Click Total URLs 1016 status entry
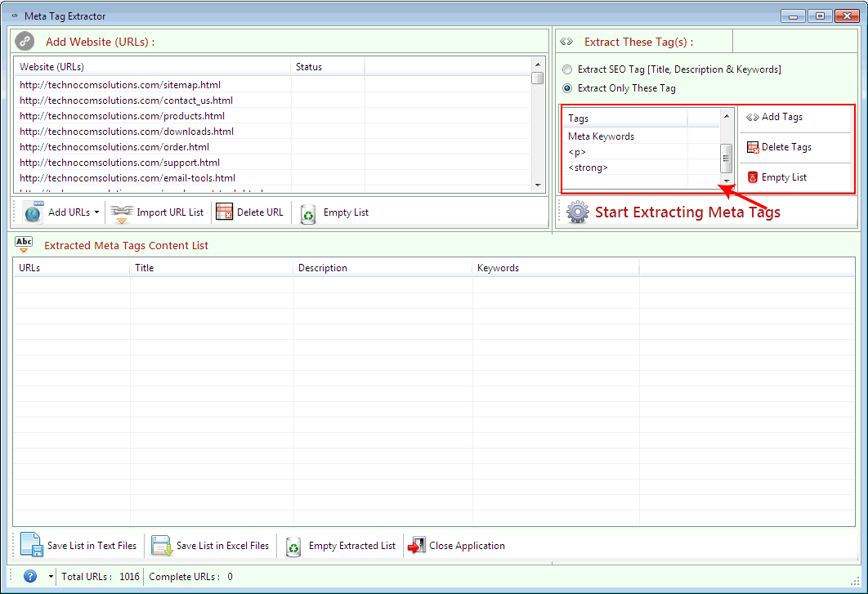The image size is (868, 594). (x=101, y=577)
